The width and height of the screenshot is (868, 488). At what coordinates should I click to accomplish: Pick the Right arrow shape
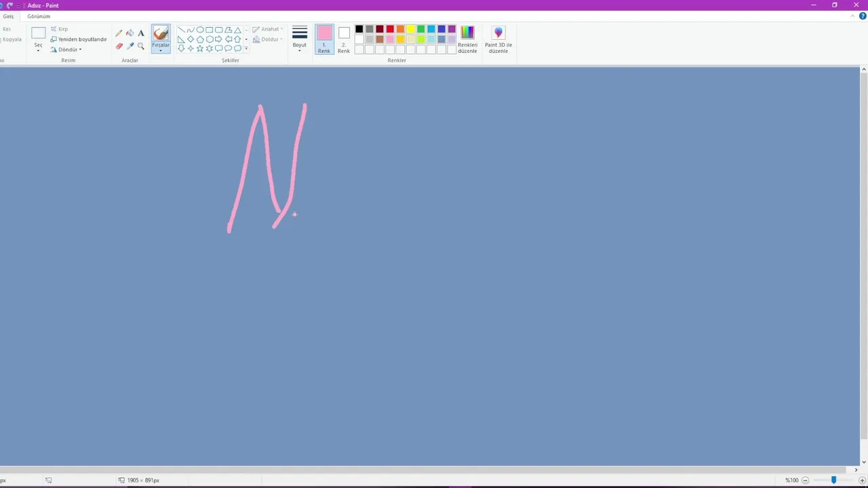tap(219, 39)
